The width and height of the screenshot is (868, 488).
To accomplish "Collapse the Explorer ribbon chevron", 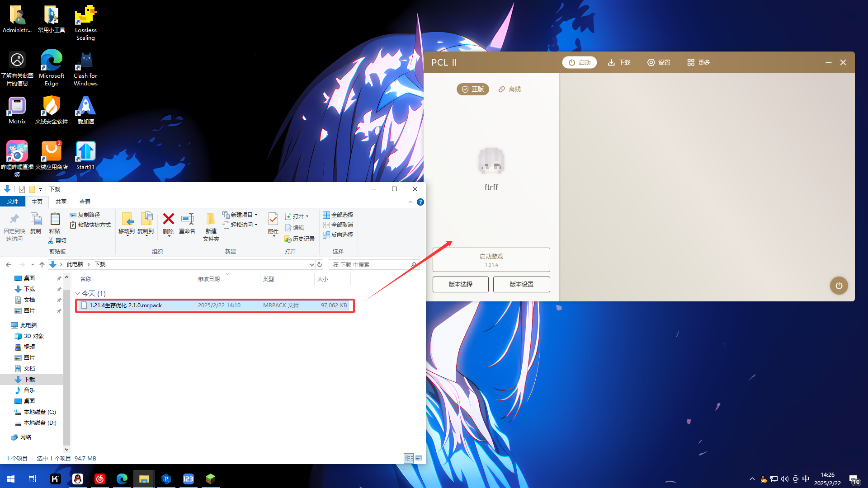I will [410, 202].
